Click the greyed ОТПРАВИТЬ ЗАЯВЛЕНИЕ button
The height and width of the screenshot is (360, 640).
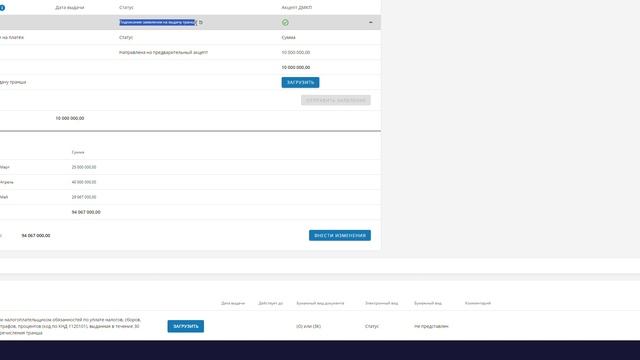(x=336, y=100)
